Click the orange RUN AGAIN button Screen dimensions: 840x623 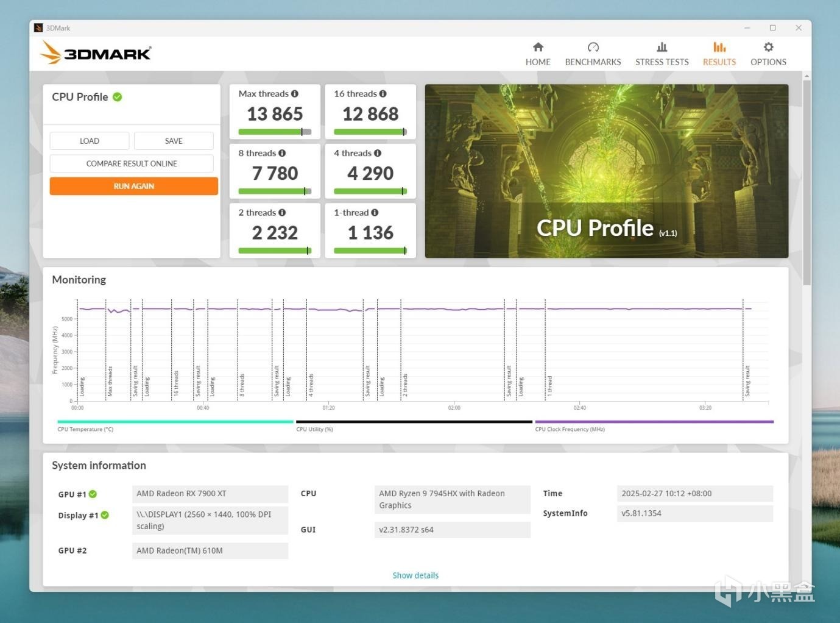point(134,186)
